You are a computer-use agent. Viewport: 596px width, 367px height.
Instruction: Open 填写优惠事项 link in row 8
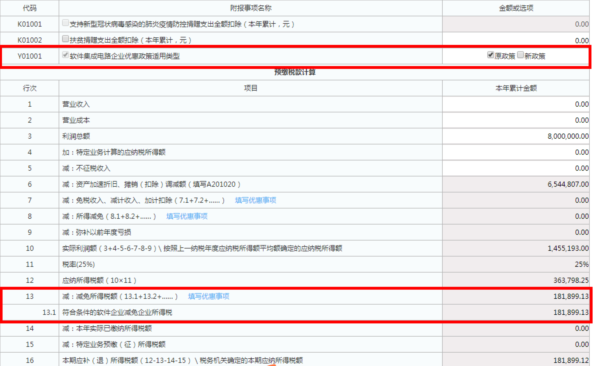point(187,216)
